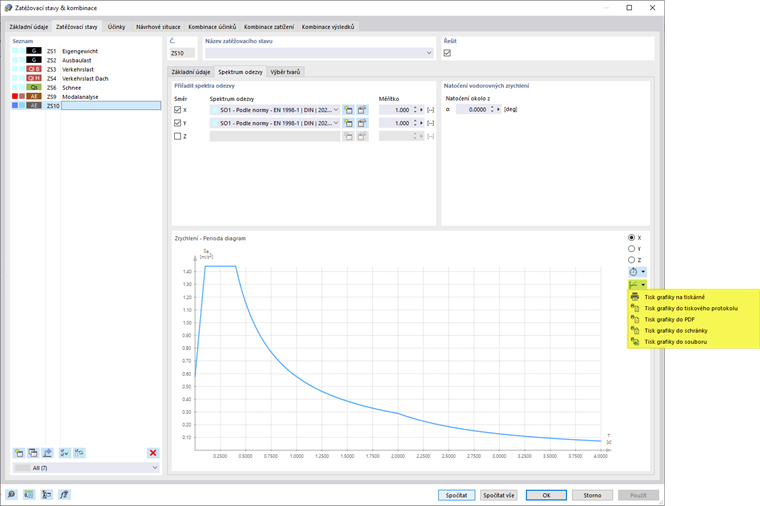Image resolution: width=760 pixels, height=506 pixels.
Task: Enable the Z direction checkbox
Action: coord(177,136)
